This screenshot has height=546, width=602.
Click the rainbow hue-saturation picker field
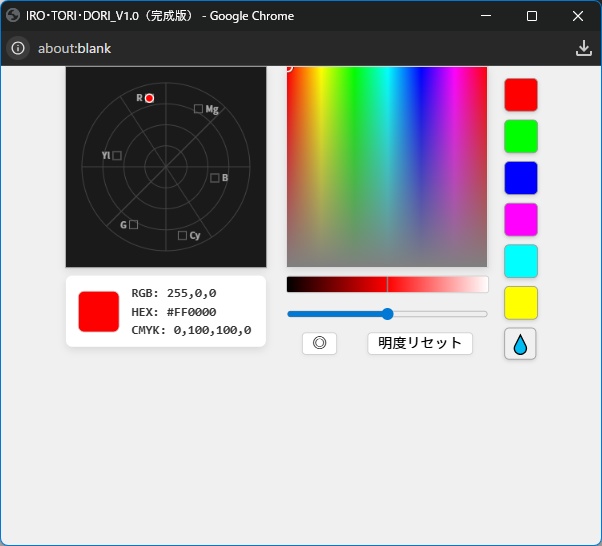[387, 167]
